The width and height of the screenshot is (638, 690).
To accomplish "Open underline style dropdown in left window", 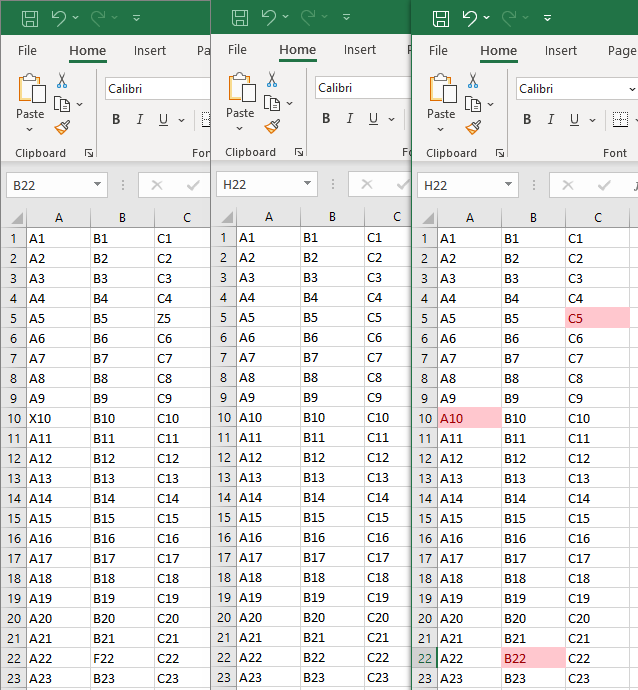I will coord(181,120).
